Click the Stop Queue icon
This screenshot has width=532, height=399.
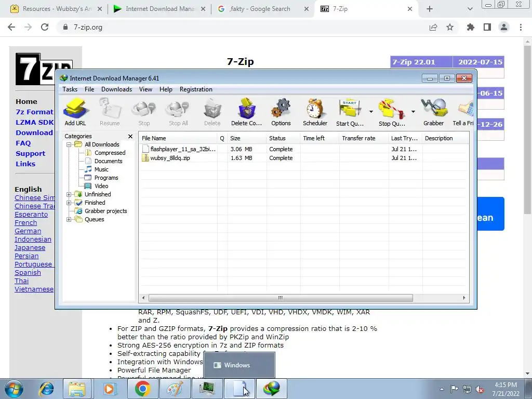[x=392, y=112]
